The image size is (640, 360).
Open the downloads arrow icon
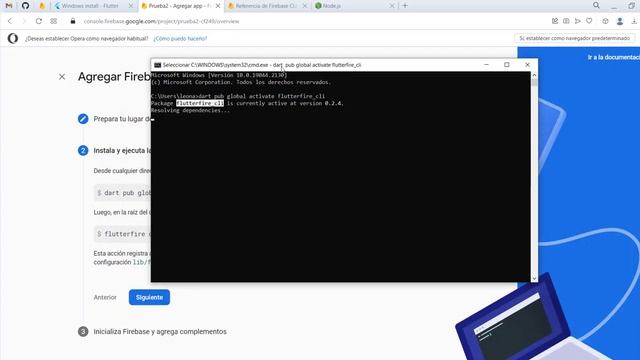(x=634, y=21)
